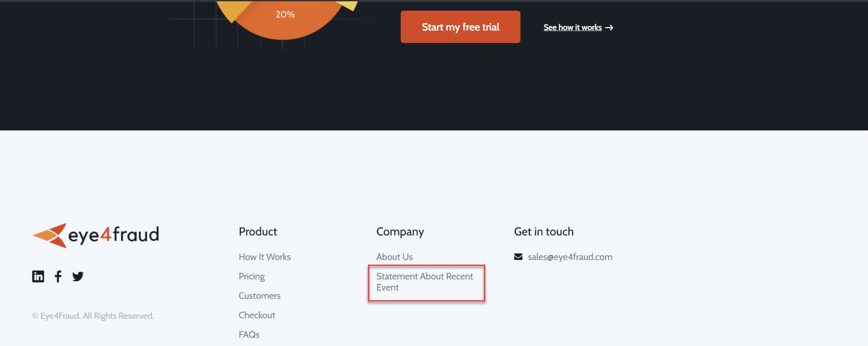Click the Get in touch heading
Screen dimensions: 868x346
click(x=544, y=231)
